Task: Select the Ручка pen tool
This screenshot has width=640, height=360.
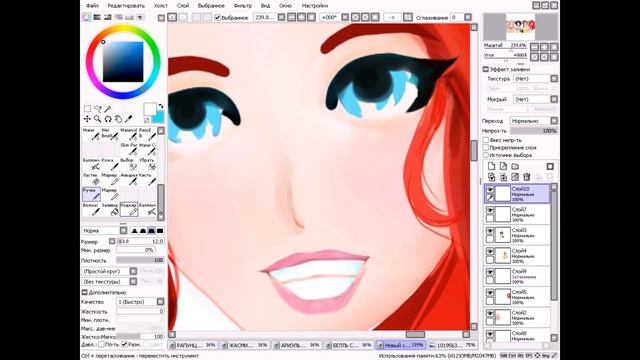Action: pos(91,194)
